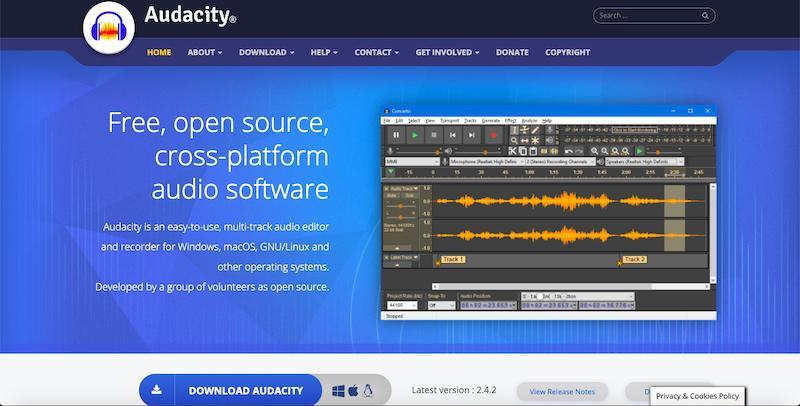
Task: Click the Zoom In icon
Action: (594, 151)
